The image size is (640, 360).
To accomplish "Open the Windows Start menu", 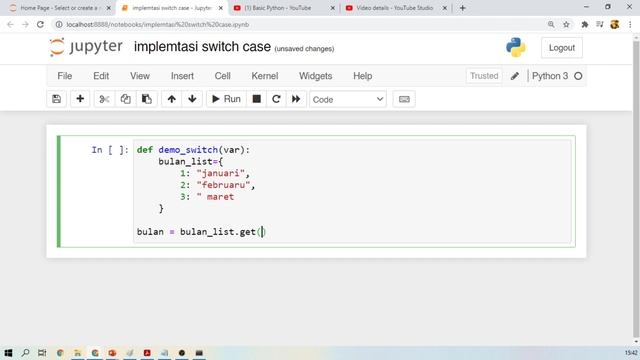I will point(8,353).
